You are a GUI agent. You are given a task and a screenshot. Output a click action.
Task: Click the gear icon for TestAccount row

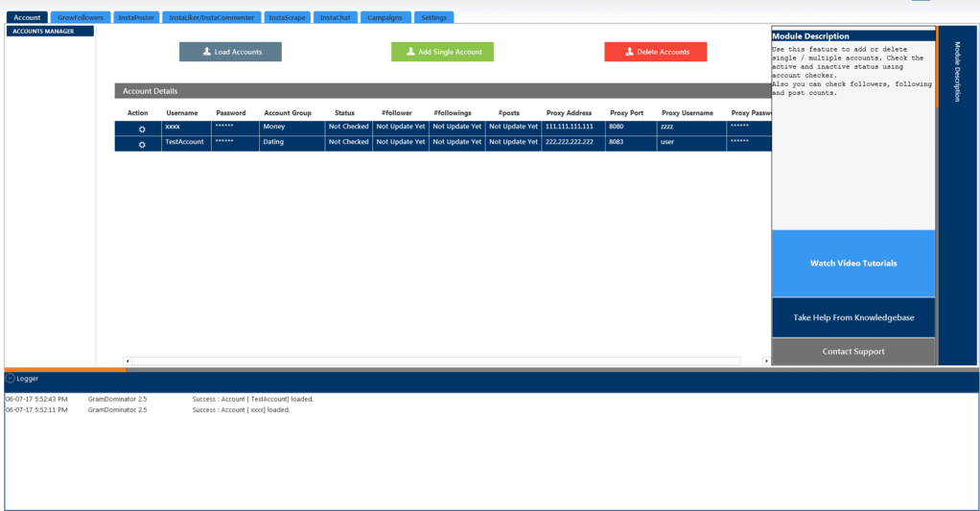[x=142, y=144]
